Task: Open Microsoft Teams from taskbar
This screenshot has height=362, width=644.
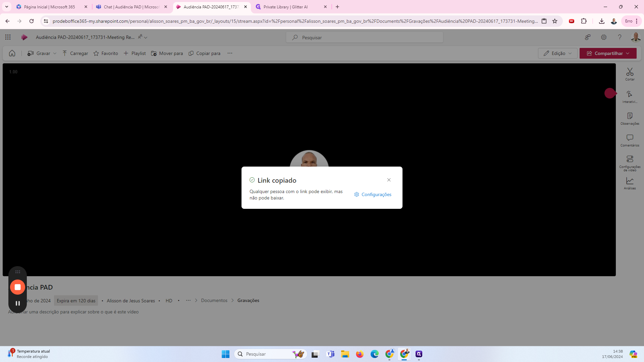Action: coord(330,354)
